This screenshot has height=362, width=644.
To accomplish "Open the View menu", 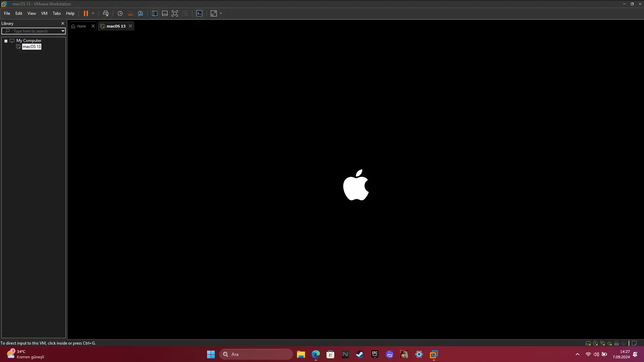I will (x=32, y=13).
